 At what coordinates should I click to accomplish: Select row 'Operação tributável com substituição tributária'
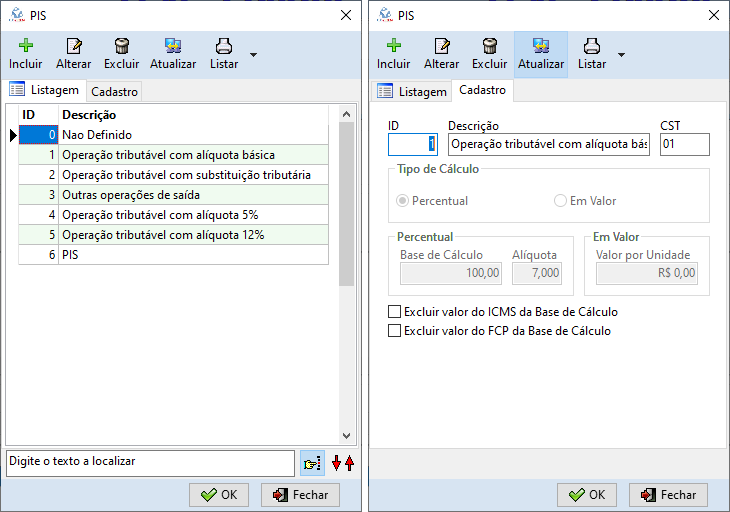tap(173, 175)
